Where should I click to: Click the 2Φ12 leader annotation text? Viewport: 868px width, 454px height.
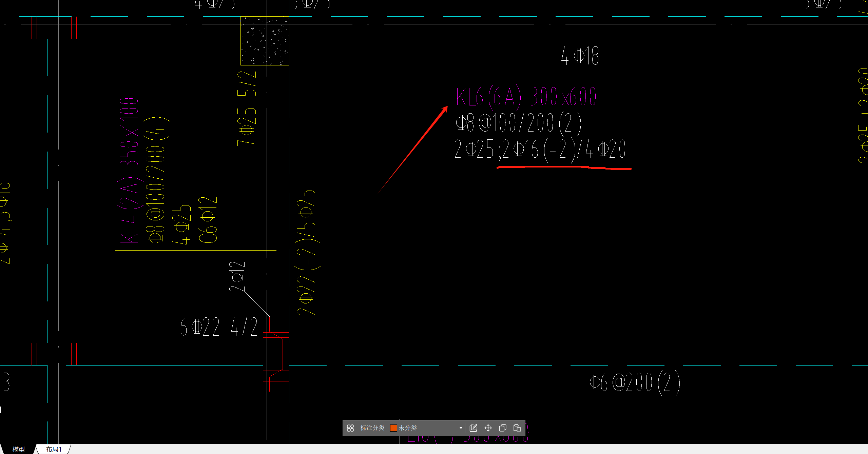click(237, 276)
